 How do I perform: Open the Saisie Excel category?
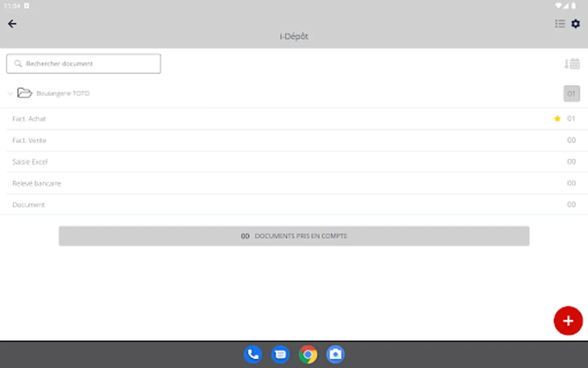click(x=294, y=162)
